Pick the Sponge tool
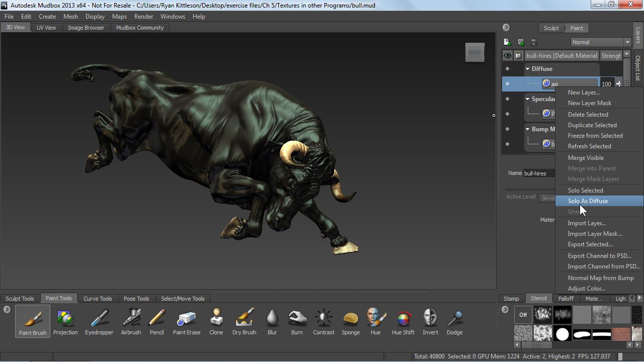The height and width of the screenshot is (362, 644). (x=351, y=322)
